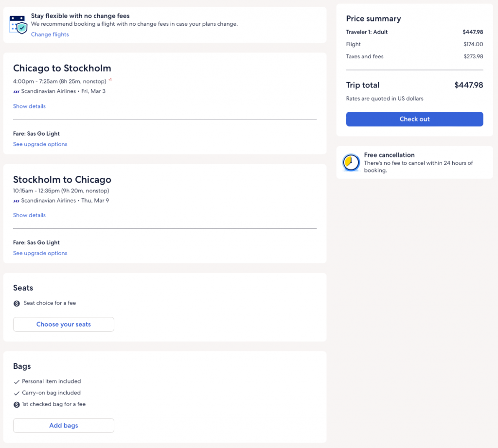Expand Show details for Stockholm to Chicago
The image size is (498, 448).
(x=29, y=215)
